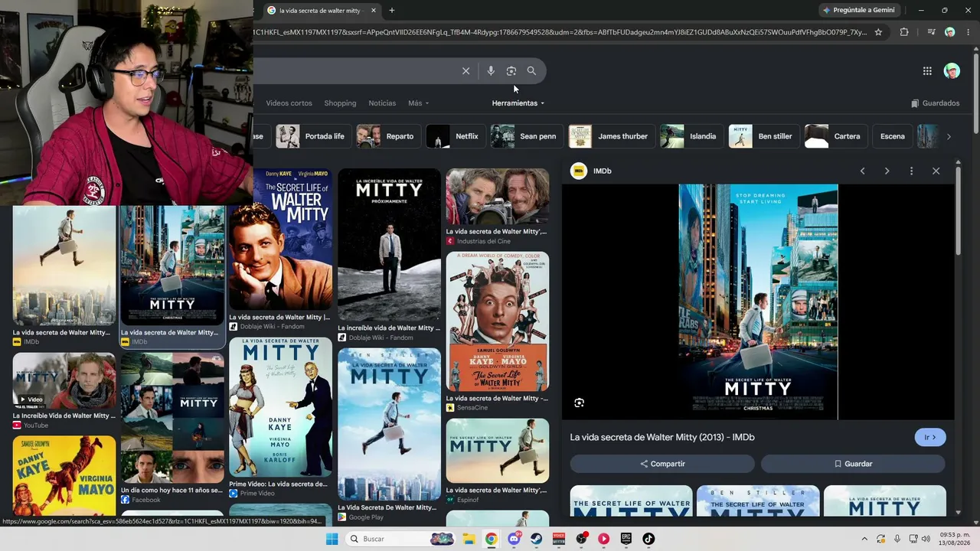This screenshot has width=980, height=551.
Task: Open Steam from the taskbar
Action: coord(536,539)
